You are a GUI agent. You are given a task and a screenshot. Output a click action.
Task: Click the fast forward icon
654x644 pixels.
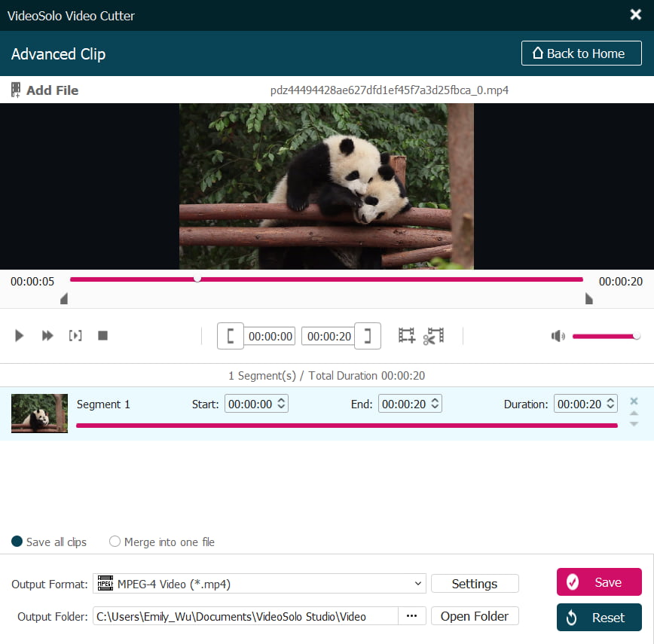[x=47, y=336]
